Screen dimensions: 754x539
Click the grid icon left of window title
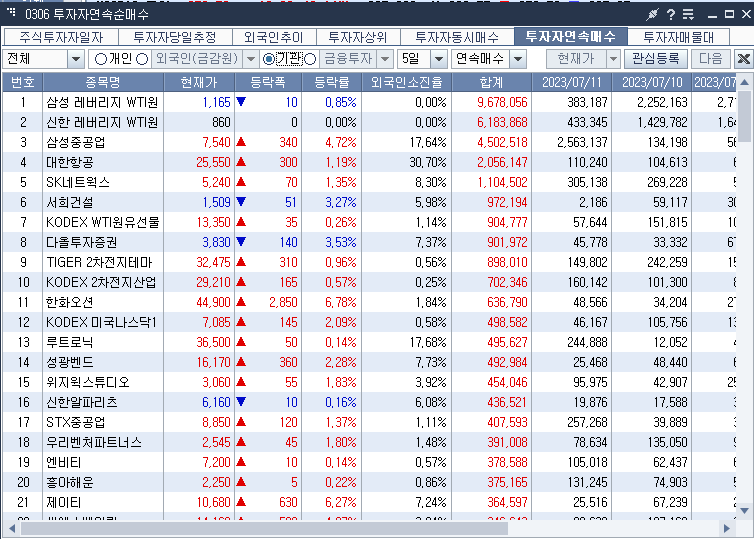pos(11,13)
